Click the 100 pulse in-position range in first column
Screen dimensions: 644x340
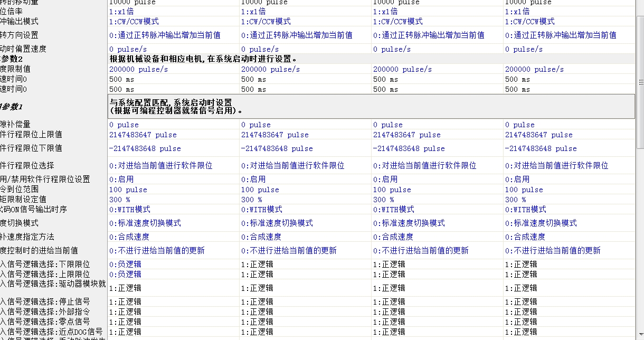point(128,190)
